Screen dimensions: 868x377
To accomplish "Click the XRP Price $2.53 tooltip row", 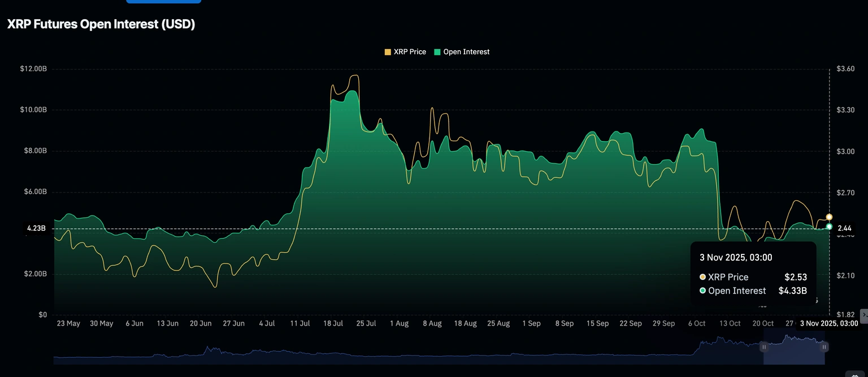I will coord(753,277).
